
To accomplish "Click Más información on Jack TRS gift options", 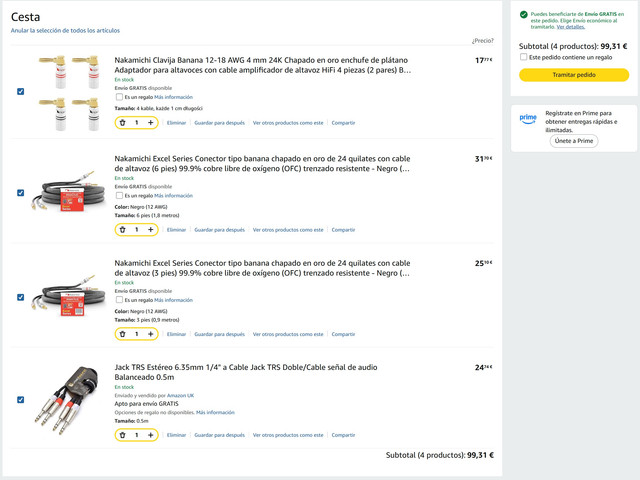I will 215,412.
